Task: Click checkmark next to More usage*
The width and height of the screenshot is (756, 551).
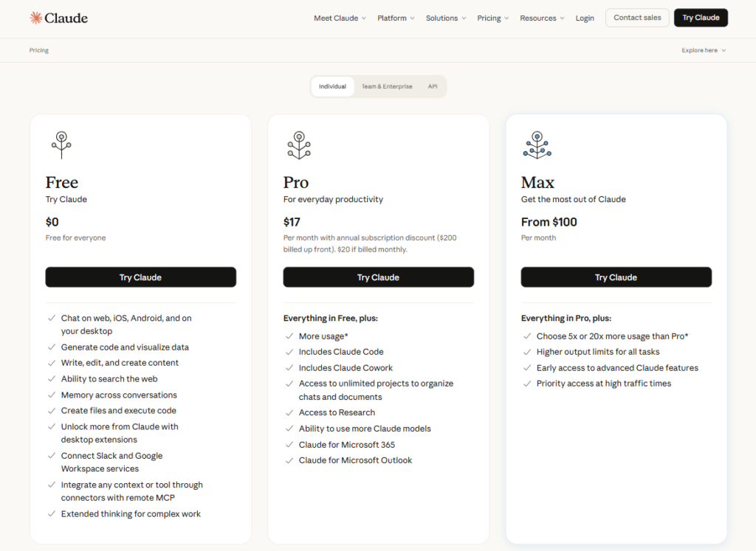Action: (289, 336)
